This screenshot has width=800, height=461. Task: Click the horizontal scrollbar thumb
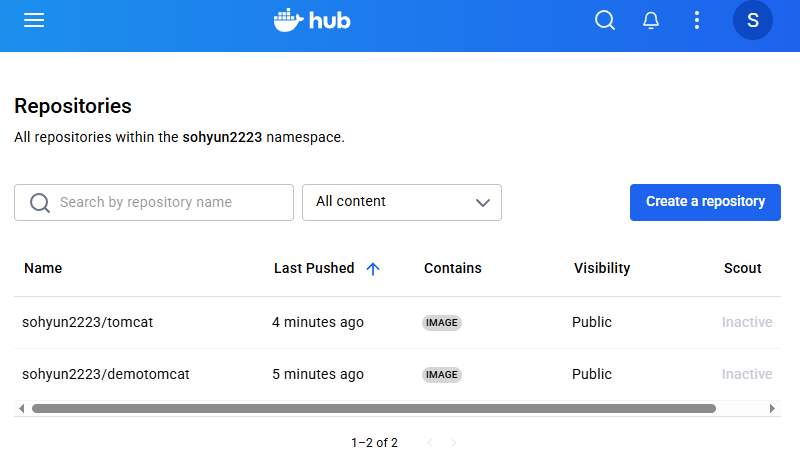(373, 408)
